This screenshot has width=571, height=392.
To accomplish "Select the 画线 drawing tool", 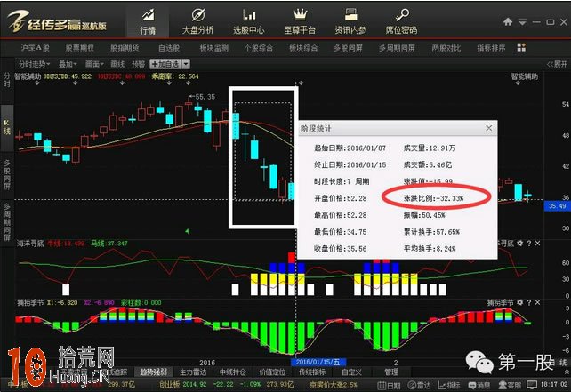I will [x=117, y=64].
